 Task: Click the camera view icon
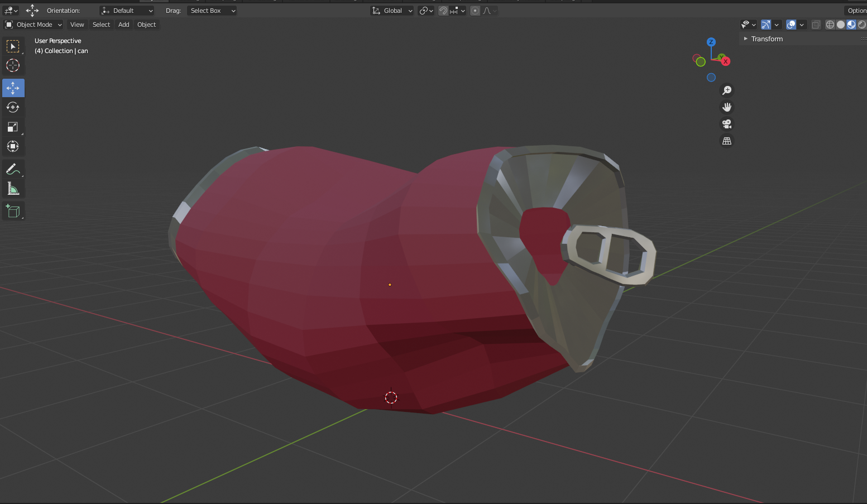[x=727, y=124]
